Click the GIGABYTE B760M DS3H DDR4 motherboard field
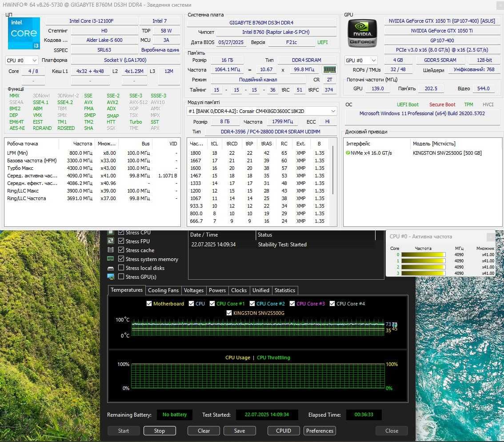The image size is (504, 442). 262,23
